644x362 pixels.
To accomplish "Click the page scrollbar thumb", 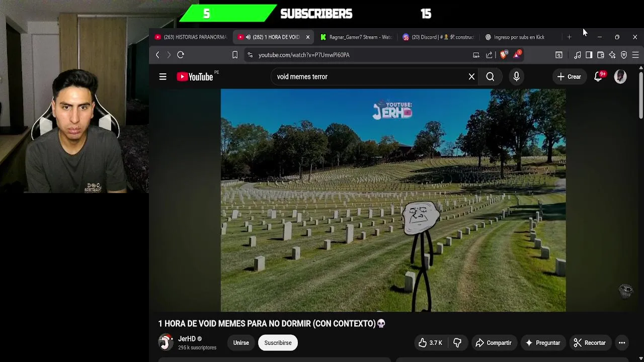I will point(640,95).
